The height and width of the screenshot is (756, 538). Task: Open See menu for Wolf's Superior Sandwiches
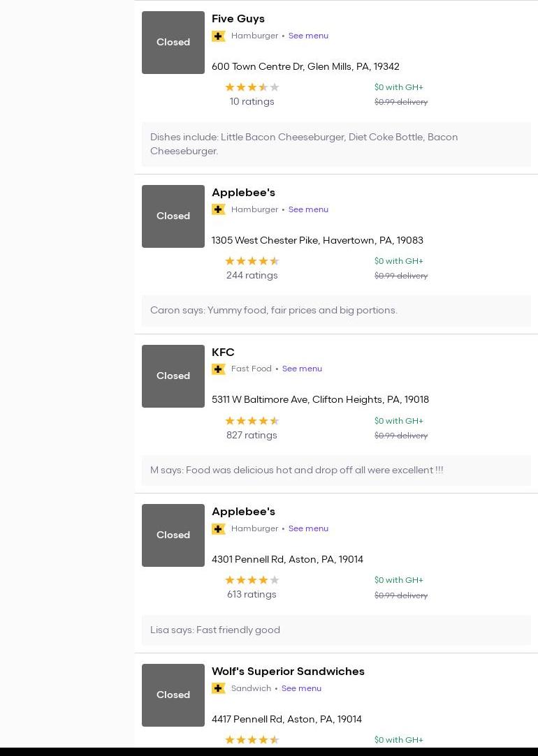coord(301,688)
